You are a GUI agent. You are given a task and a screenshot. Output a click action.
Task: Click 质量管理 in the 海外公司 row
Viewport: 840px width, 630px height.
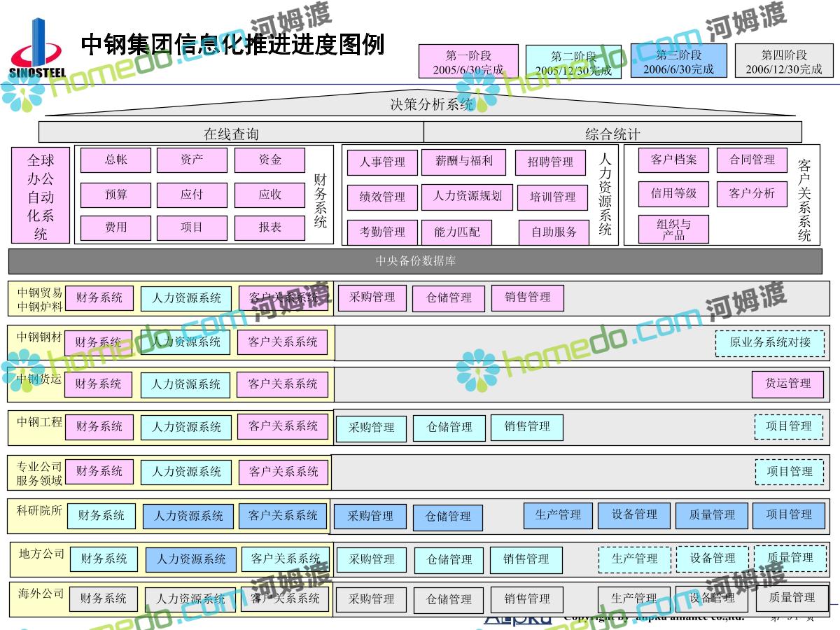coord(791,598)
